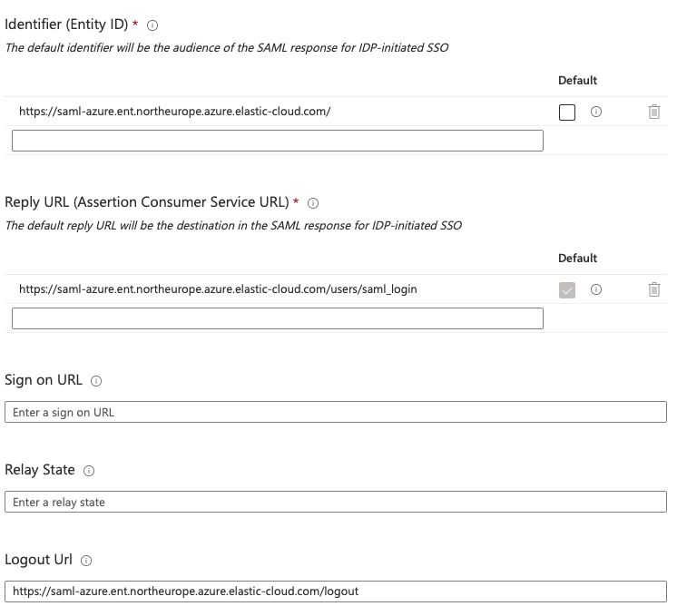The width and height of the screenshot is (677, 616).
Task: Show info tooltip for Logout Url
Action: click(86, 561)
